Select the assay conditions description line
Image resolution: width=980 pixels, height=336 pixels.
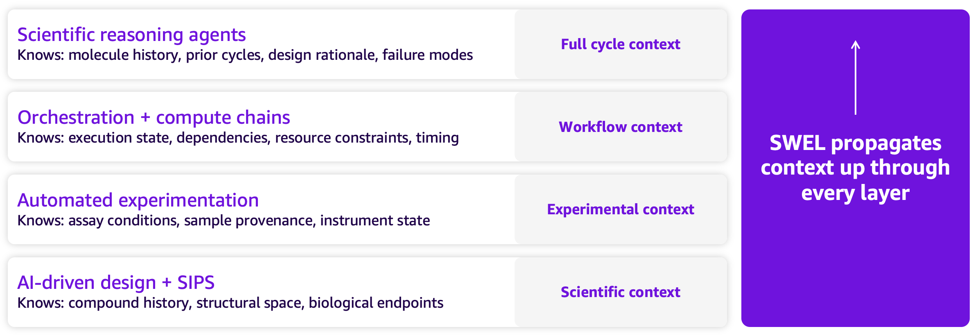click(x=224, y=221)
